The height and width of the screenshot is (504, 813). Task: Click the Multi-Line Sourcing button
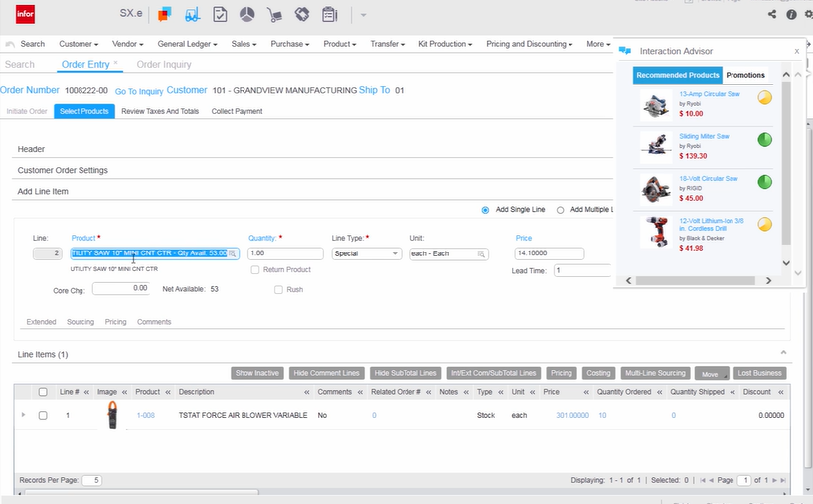pos(655,373)
